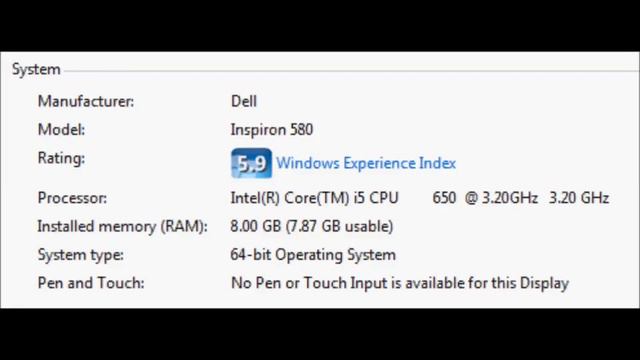Select the System type label
This screenshot has width=640, height=360.
point(80,255)
